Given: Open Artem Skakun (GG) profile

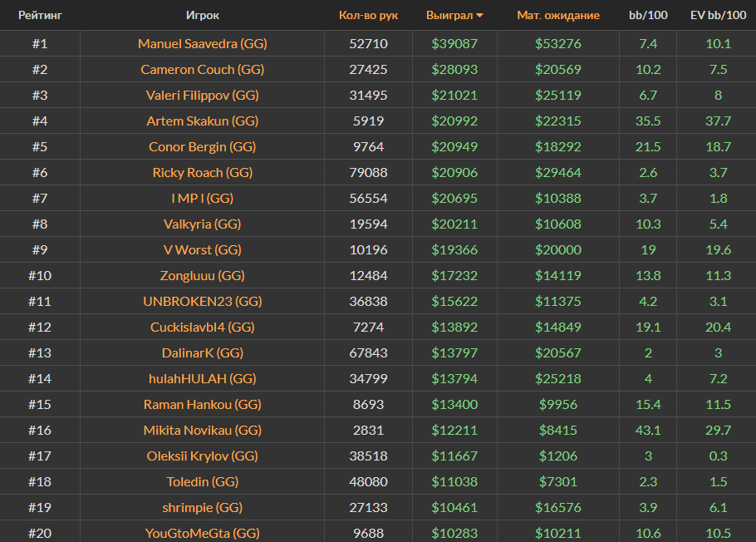Looking at the screenshot, I should [203, 121].
